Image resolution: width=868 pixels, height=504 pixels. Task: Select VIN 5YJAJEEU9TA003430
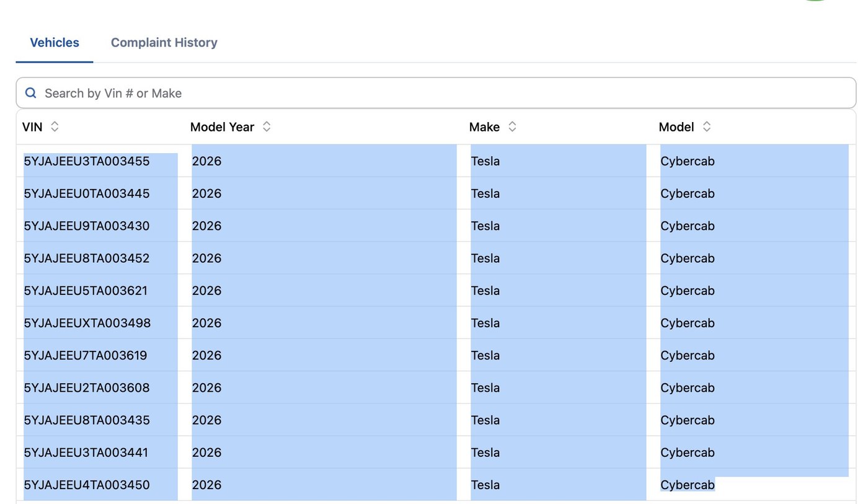coord(87,226)
